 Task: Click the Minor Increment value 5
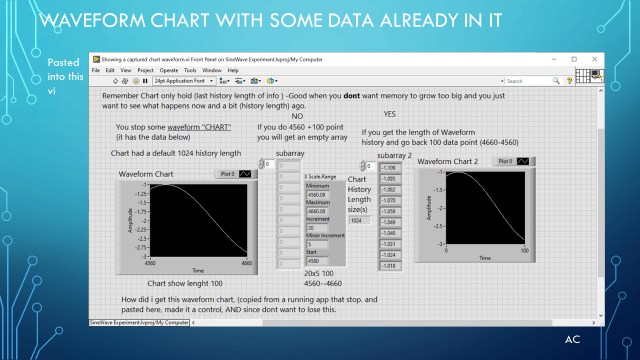click(317, 244)
